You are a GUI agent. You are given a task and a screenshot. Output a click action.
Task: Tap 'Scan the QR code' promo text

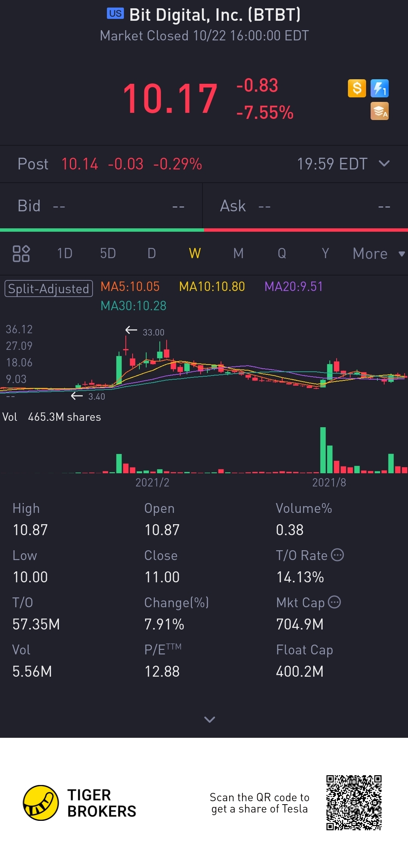[x=260, y=803]
